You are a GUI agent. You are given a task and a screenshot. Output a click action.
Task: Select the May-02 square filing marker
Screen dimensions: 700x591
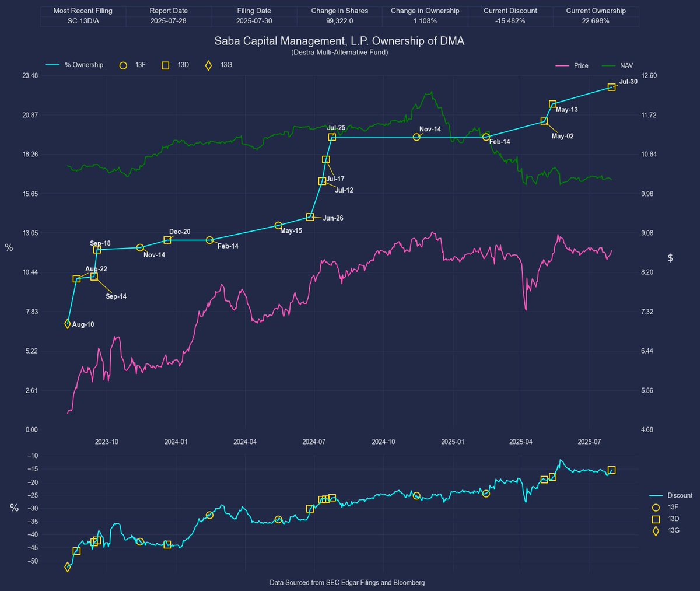[544, 121]
